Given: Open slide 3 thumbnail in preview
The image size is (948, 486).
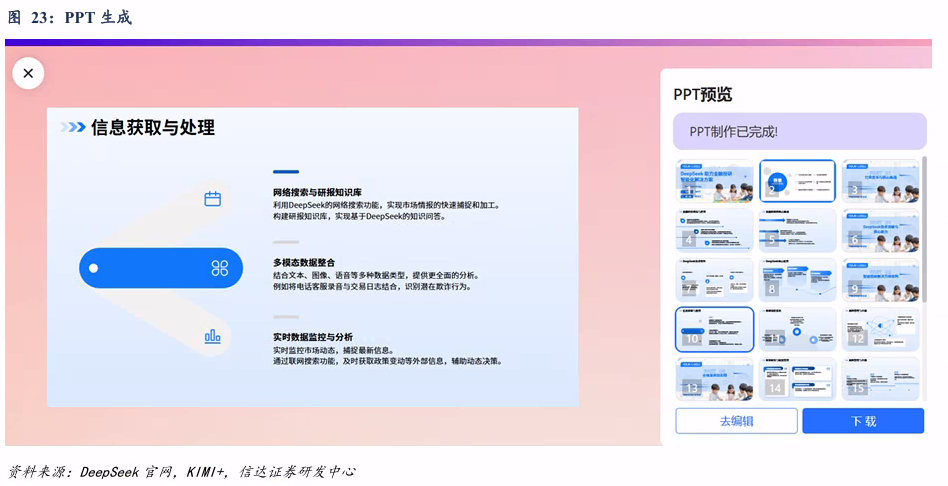Looking at the screenshot, I should click(x=880, y=181).
